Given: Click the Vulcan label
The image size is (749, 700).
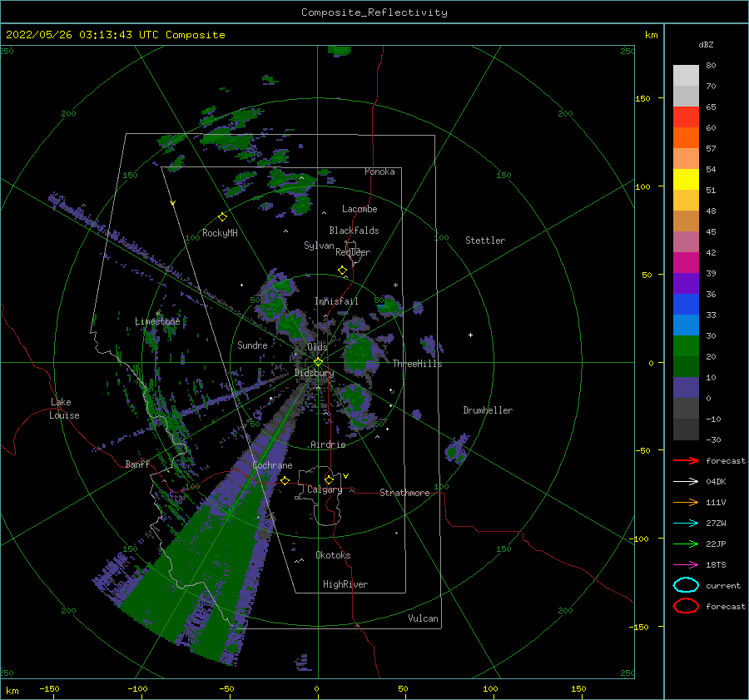Looking at the screenshot, I should click(424, 618).
